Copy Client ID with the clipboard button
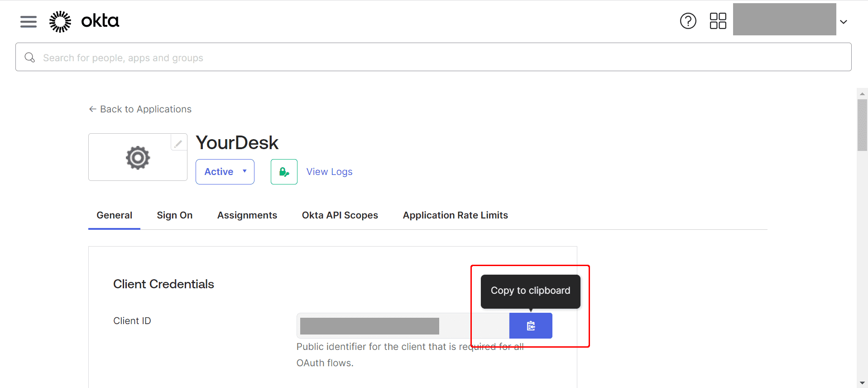 (531, 325)
